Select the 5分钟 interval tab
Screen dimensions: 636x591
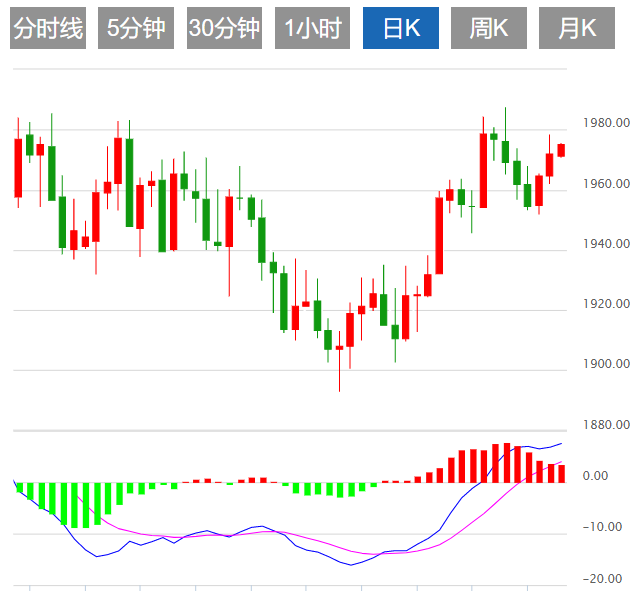(x=136, y=28)
